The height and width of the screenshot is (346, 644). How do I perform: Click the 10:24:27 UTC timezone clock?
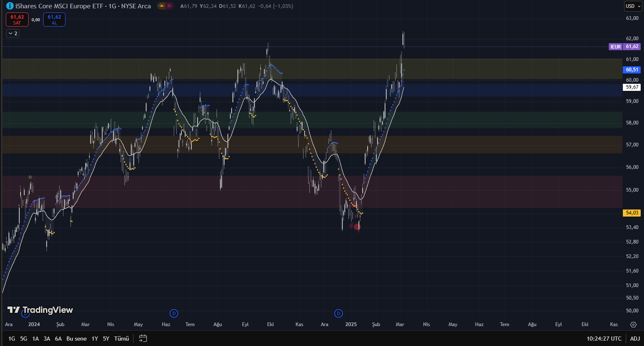(x=604, y=339)
